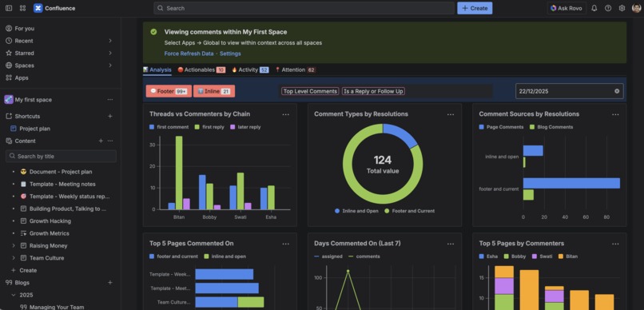Open Document - Project plan page
Screen dimensions: 644x310
(x=61, y=172)
